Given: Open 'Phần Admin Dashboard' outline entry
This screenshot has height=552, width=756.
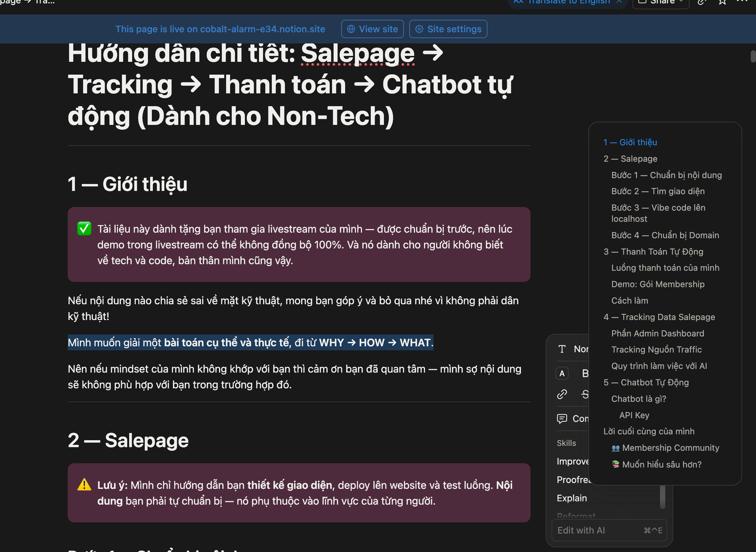Looking at the screenshot, I should tap(658, 333).
